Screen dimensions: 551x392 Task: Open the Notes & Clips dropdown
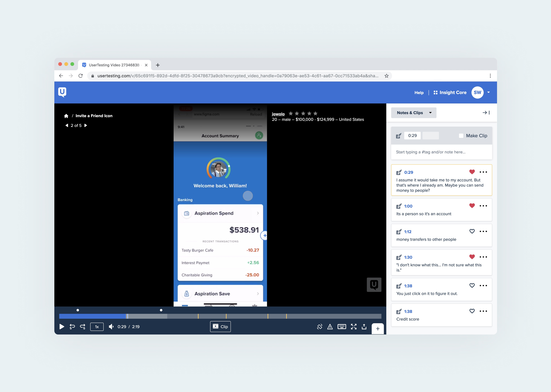413,113
